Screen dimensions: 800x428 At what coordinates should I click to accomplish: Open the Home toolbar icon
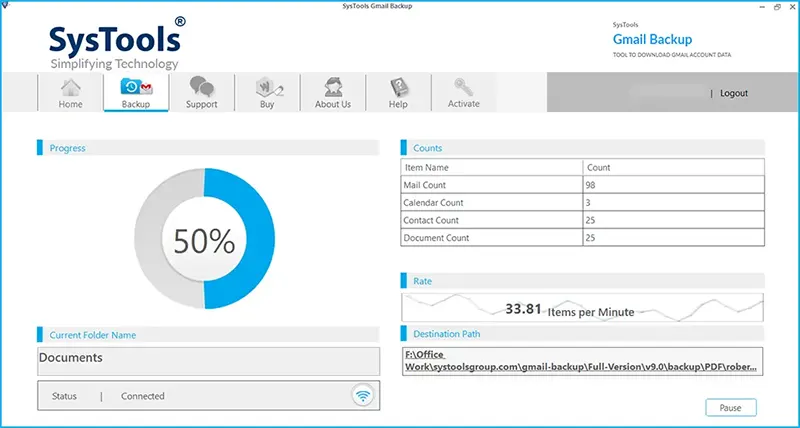tap(70, 87)
